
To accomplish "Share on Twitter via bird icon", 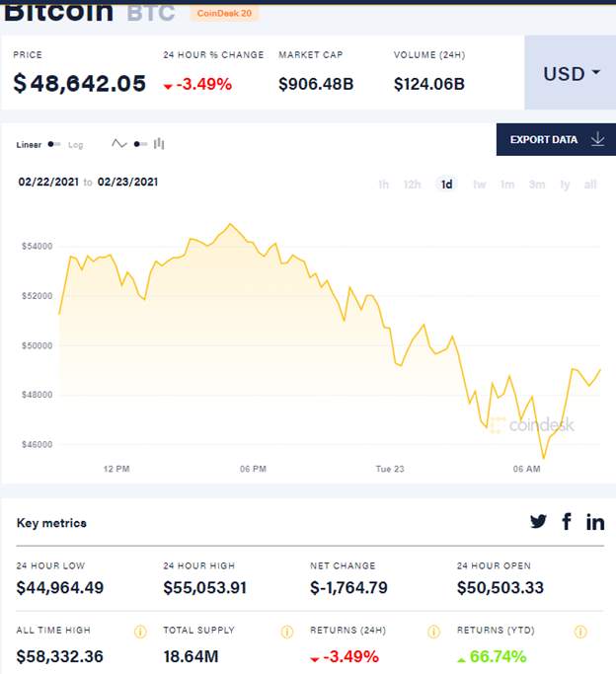I will 538,521.
